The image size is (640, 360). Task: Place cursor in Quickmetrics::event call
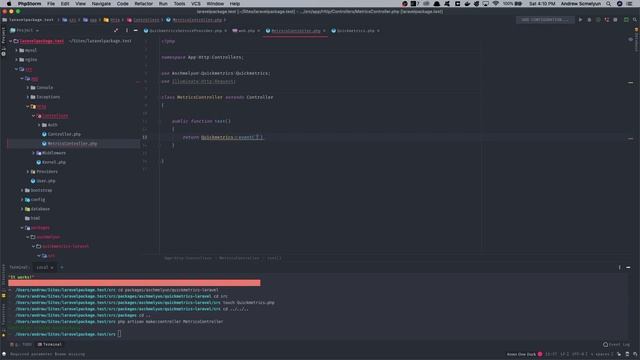click(232, 137)
